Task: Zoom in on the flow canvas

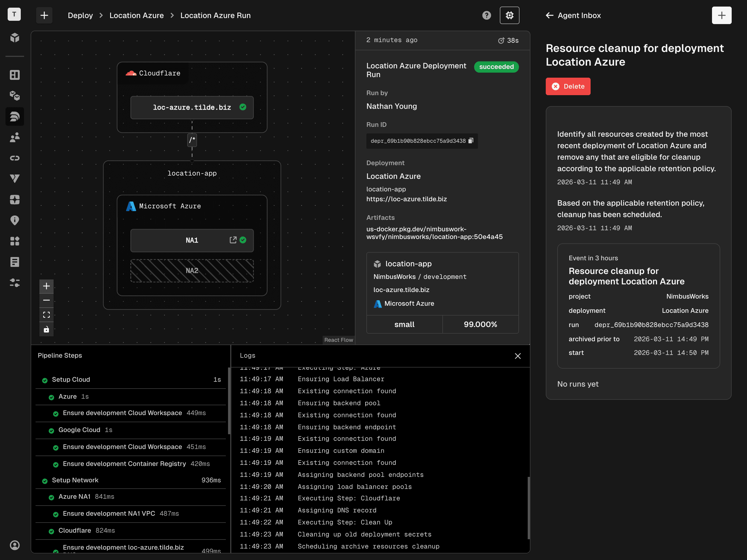Action: click(x=46, y=286)
